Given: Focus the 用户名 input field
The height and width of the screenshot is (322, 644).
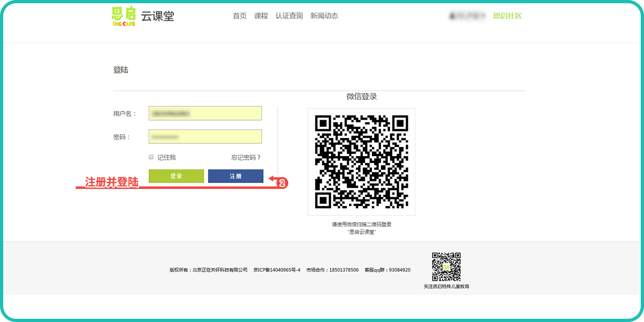Looking at the screenshot, I should pyautogui.click(x=205, y=113).
